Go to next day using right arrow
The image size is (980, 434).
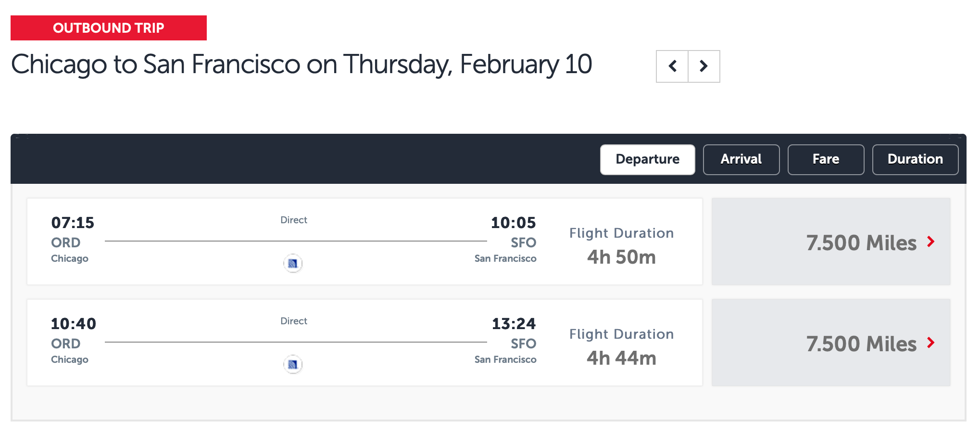click(704, 66)
